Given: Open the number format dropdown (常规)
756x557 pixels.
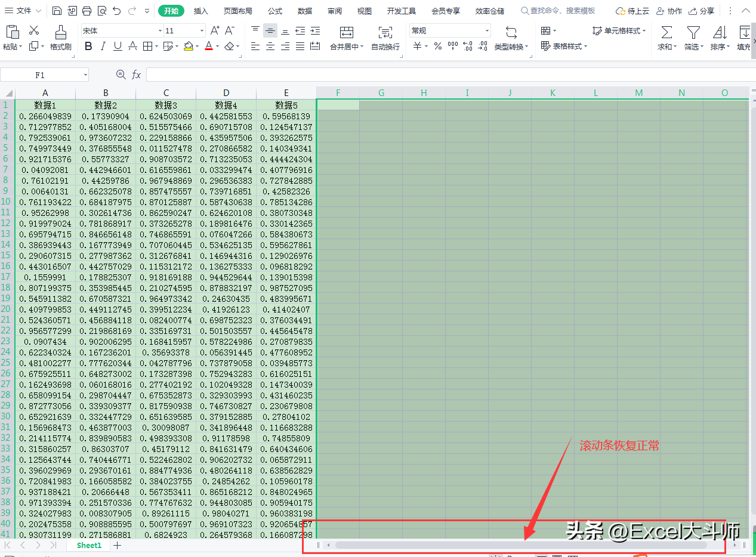Looking at the screenshot, I should (x=487, y=30).
